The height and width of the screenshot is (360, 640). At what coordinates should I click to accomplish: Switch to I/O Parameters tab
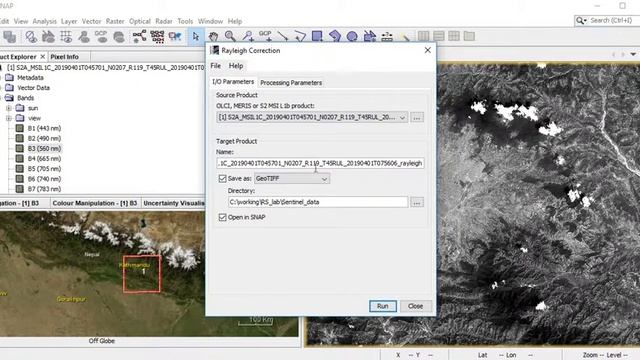point(233,82)
